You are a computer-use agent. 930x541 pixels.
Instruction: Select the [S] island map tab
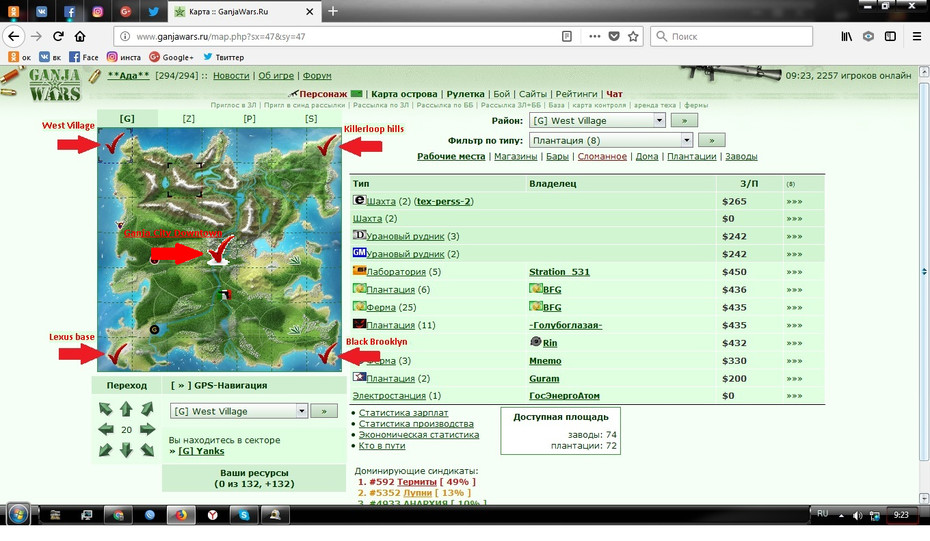coord(311,119)
